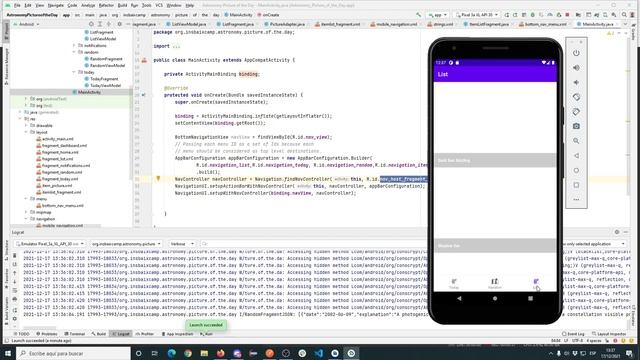Click emulator volume up button
This screenshot has width=640, height=360.
[x=576, y=68]
